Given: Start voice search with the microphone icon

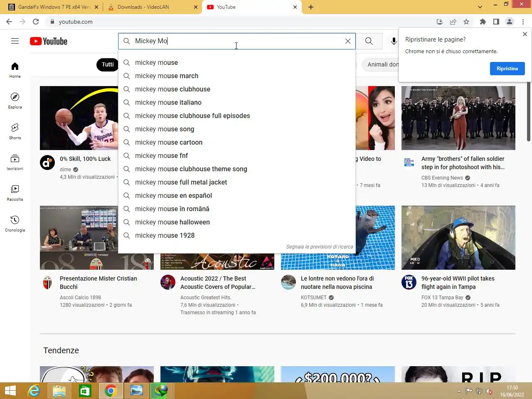Looking at the screenshot, I should pos(394,41).
